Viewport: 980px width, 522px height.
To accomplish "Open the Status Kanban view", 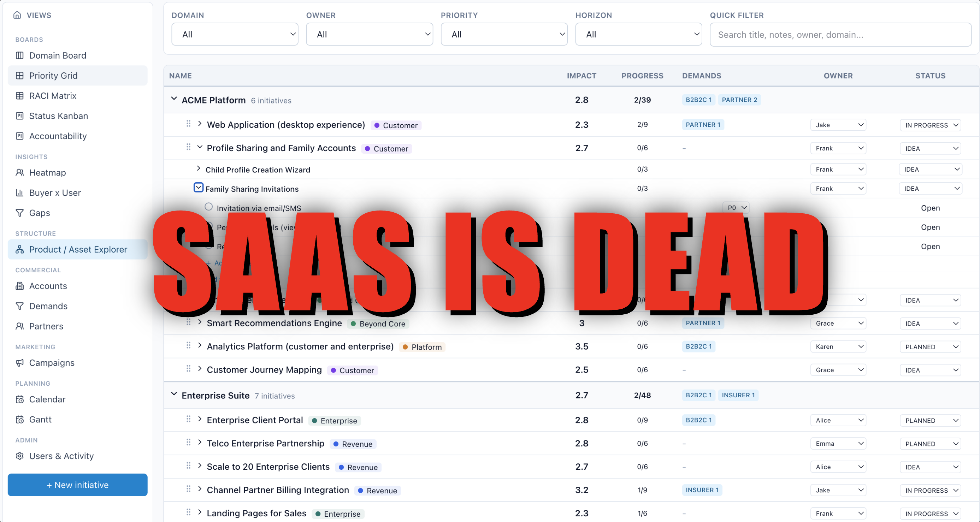I will pyautogui.click(x=58, y=116).
